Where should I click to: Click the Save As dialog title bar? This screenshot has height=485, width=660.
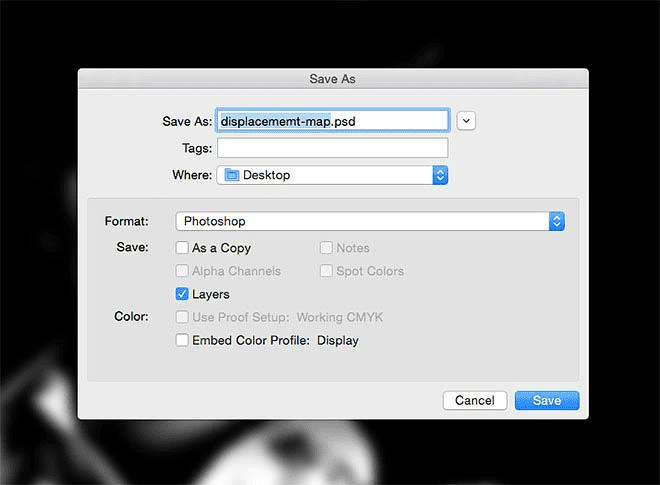pos(332,78)
